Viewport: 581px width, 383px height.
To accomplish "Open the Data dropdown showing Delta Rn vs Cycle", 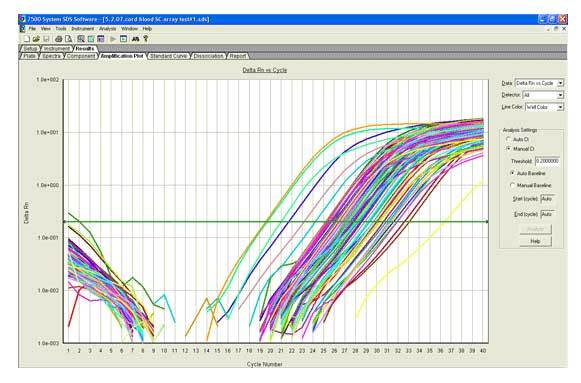I will (x=540, y=83).
